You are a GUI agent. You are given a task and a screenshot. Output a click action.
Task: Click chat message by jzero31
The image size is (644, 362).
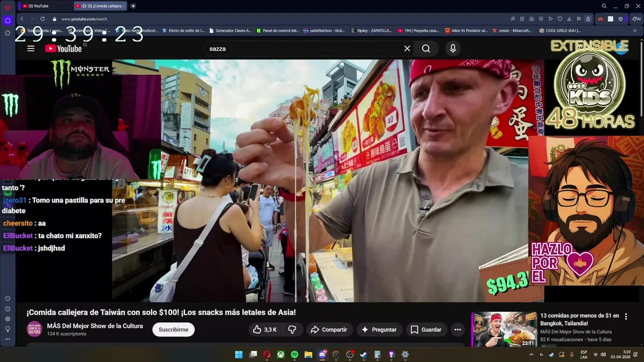tap(64, 205)
